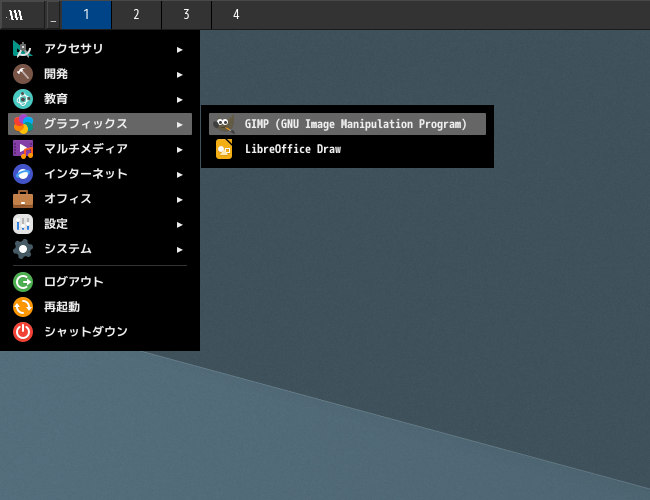Open the オフィス menu entry
The height and width of the screenshot is (500, 650).
click(x=100, y=199)
